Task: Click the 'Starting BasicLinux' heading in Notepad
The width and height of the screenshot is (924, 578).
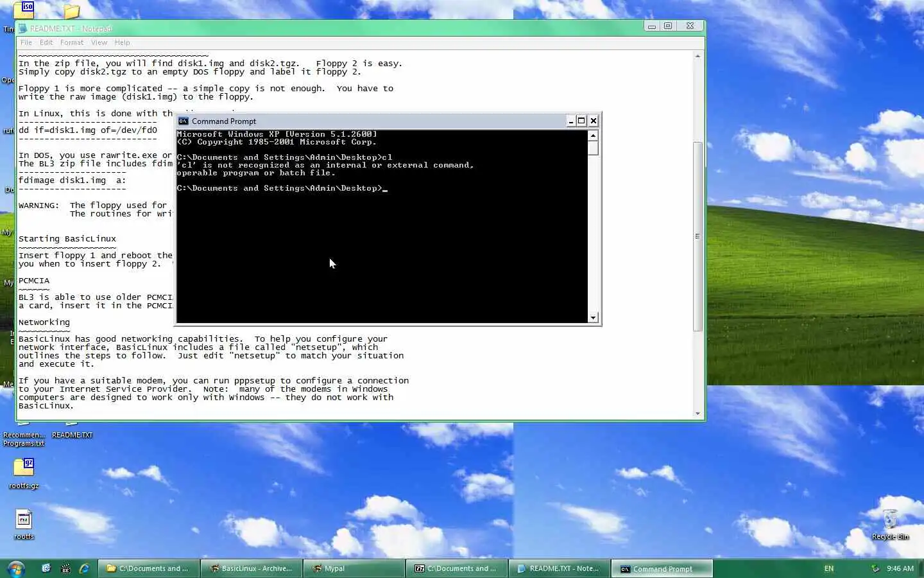Action: pyautogui.click(x=67, y=239)
